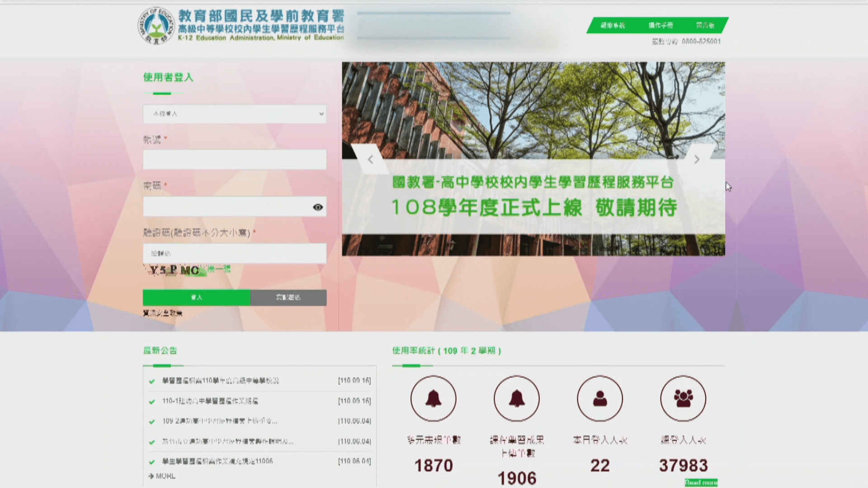Screen dimensions: 868x488
Task: Click the account input field
Action: tap(235, 160)
